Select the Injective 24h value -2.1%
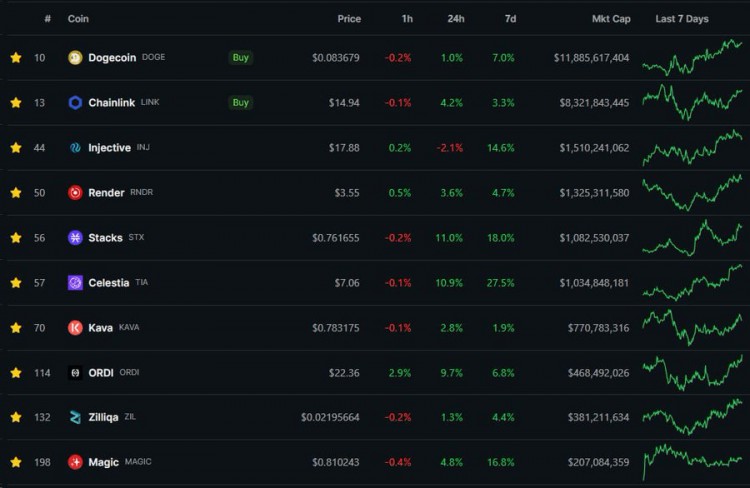Image resolution: width=750 pixels, height=488 pixels. click(450, 148)
